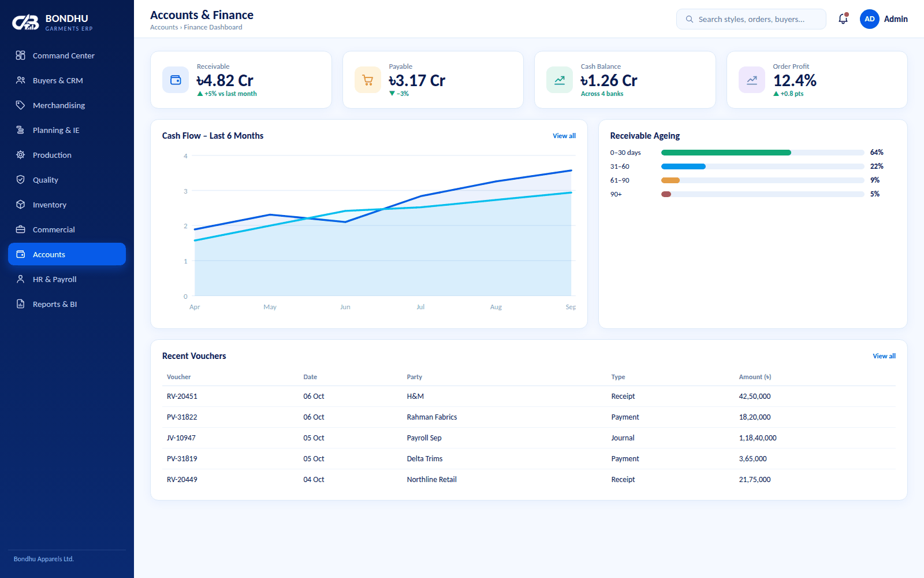The height and width of the screenshot is (578, 924).
Task: Click the Command Center grid icon
Action: [x=21, y=55]
